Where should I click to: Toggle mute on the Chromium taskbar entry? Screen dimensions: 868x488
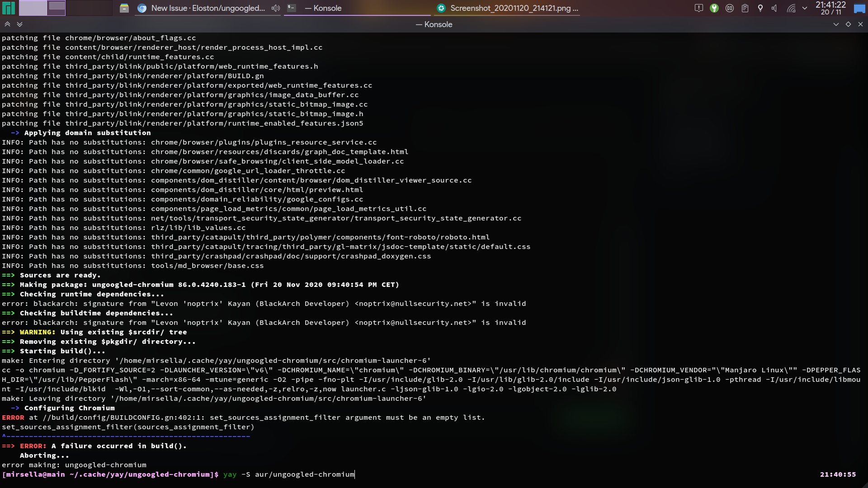pyautogui.click(x=275, y=8)
